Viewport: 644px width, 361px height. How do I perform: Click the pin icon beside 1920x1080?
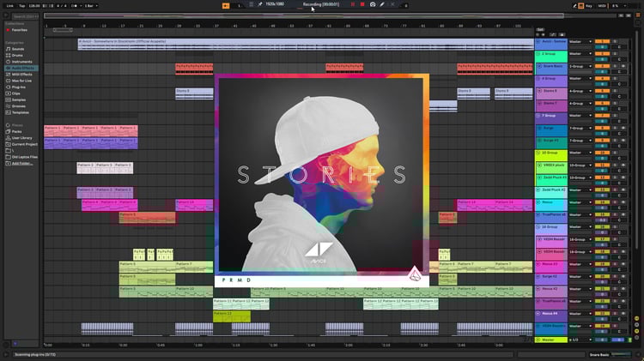260,4
